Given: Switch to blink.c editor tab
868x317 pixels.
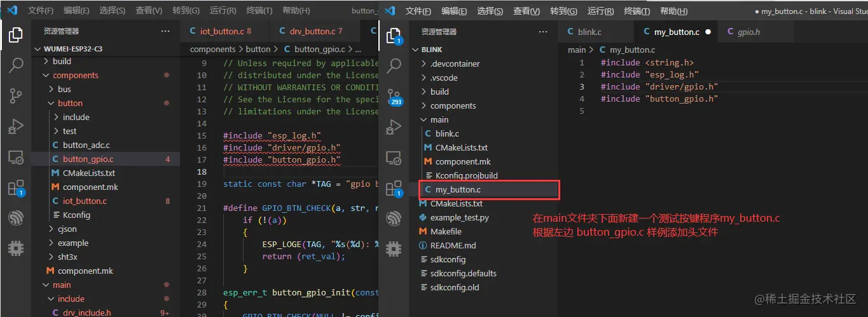Looking at the screenshot, I should point(596,32).
